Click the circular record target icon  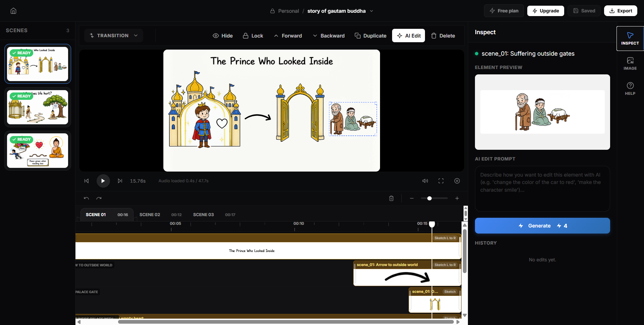(x=457, y=181)
